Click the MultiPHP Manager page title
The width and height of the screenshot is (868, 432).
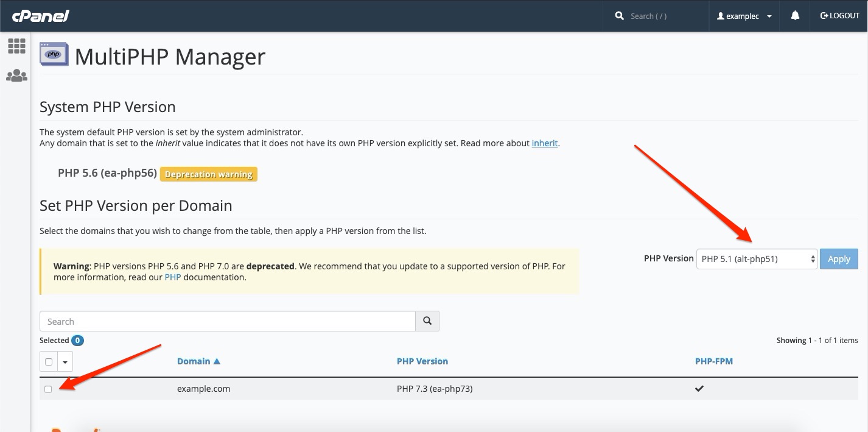(x=170, y=57)
